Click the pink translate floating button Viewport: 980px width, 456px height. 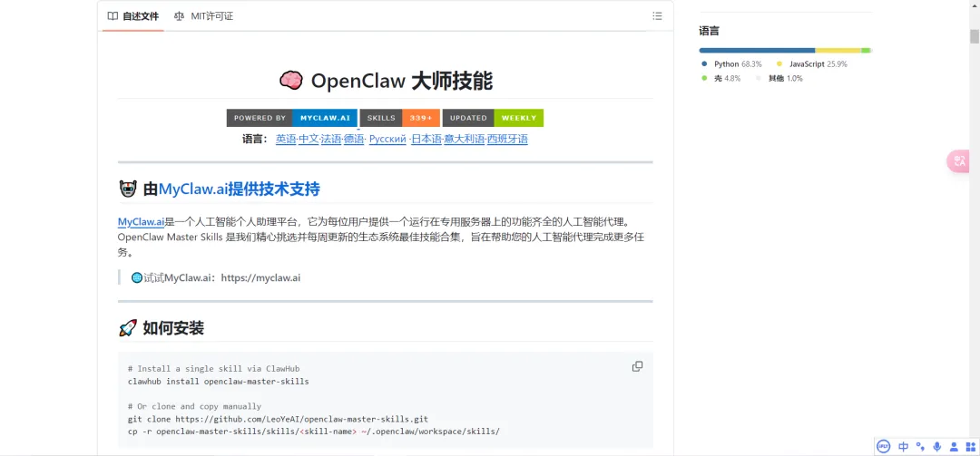tap(959, 161)
